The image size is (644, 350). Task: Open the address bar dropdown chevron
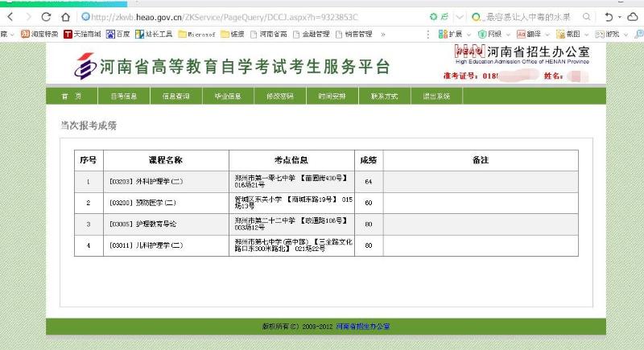pyautogui.click(x=460, y=17)
